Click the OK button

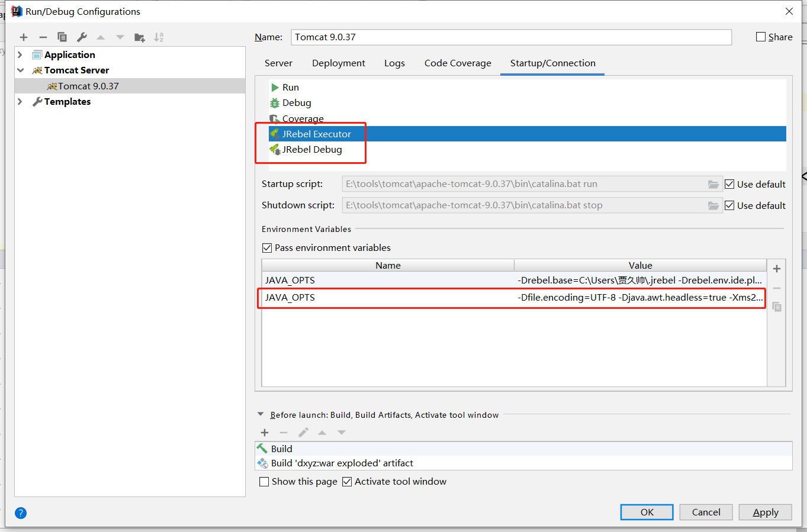(647, 512)
